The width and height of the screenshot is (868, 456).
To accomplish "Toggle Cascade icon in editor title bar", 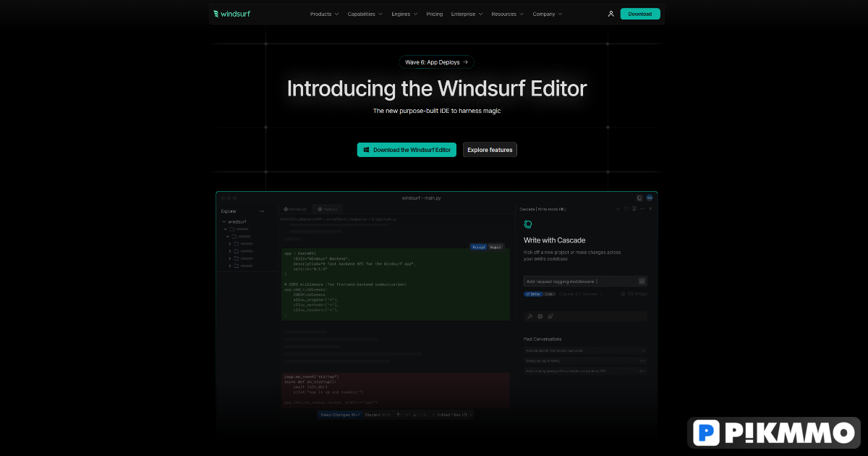I will (639, 198).
